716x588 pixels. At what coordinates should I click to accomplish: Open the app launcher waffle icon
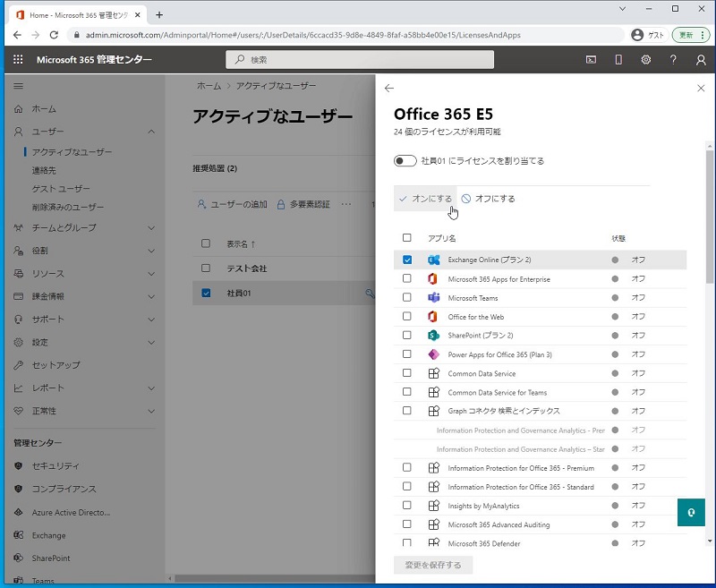coord(18,59)
